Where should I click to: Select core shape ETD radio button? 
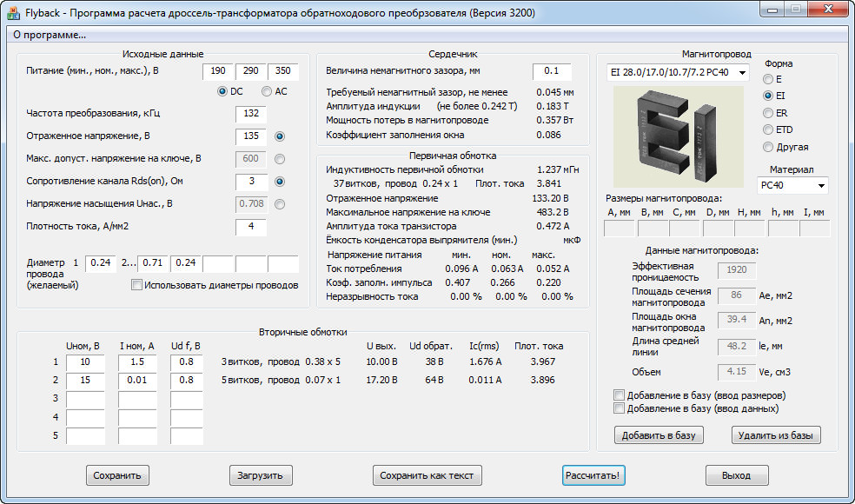[x=768, y=129]
